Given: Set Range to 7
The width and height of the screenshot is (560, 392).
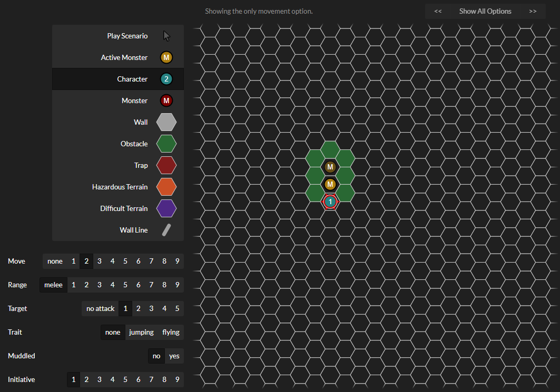Looking at the screenshot, I should [x=151, y=285].
